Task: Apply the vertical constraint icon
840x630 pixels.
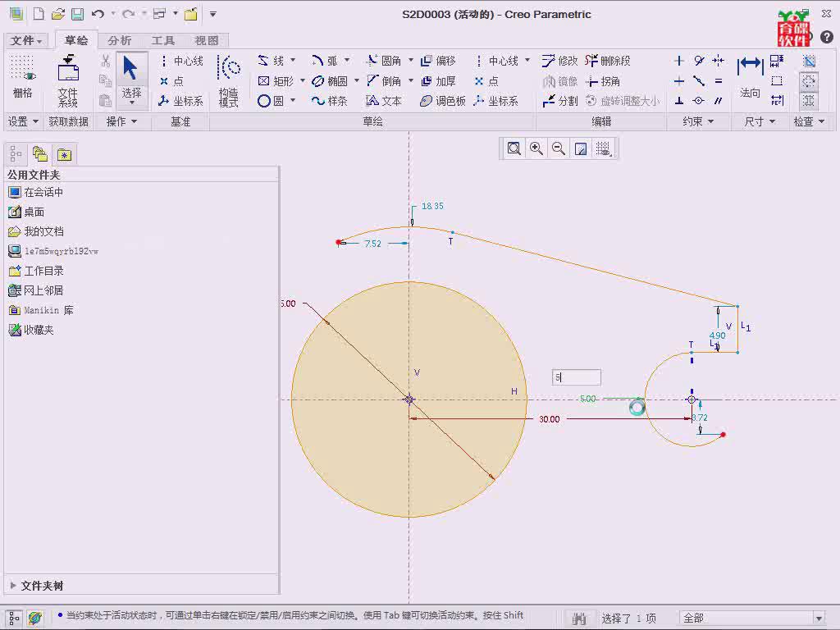Action: 678,61
